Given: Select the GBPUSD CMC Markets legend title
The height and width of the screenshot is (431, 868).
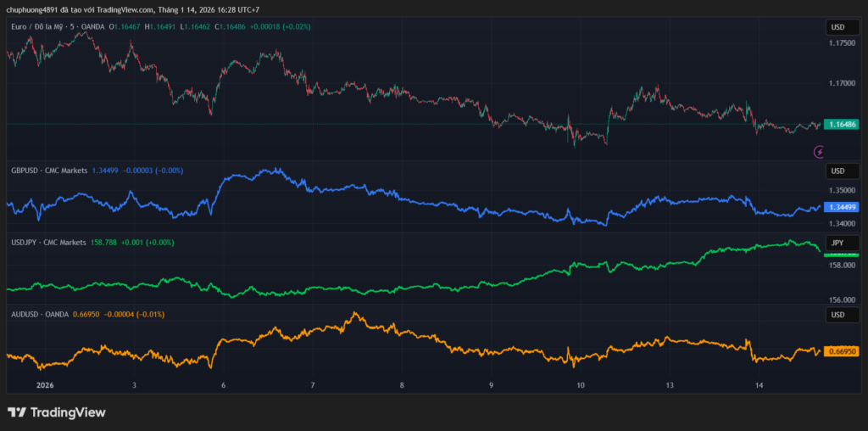Looking at the screenshot, I should pyautogui.click(x=49, y=171).
